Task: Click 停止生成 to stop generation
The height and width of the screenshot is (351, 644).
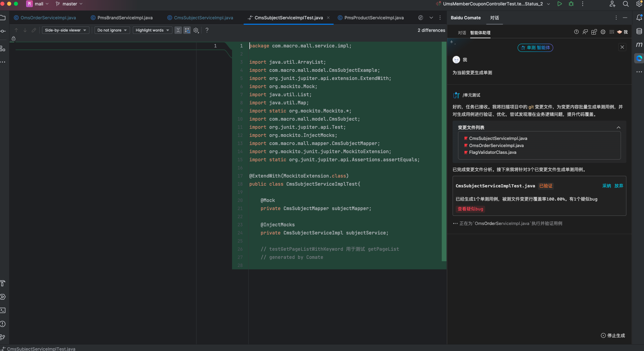Action: tap(613, 335)
